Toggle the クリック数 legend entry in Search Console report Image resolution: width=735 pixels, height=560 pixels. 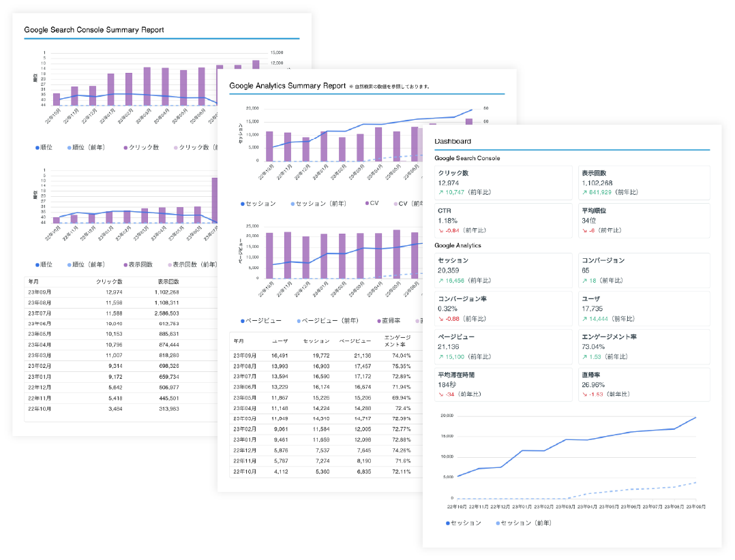point(141,147)
